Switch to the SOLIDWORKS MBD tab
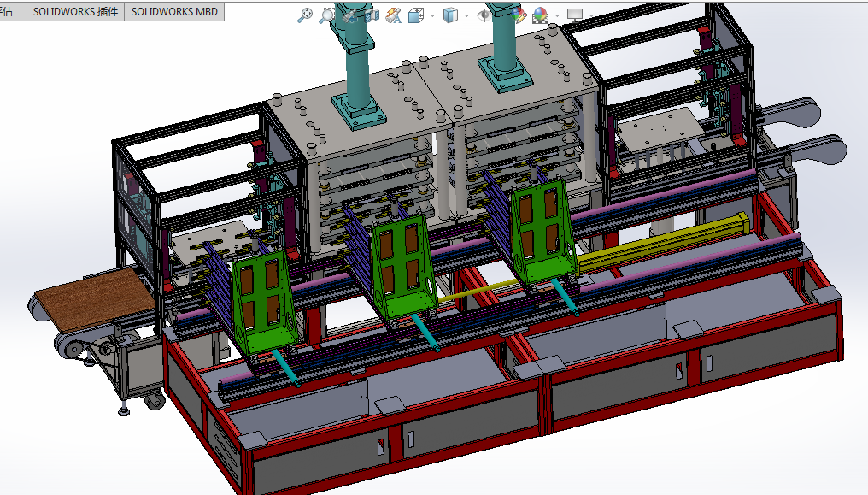Screen dimensions: 868x495 (x=173, y=12)
